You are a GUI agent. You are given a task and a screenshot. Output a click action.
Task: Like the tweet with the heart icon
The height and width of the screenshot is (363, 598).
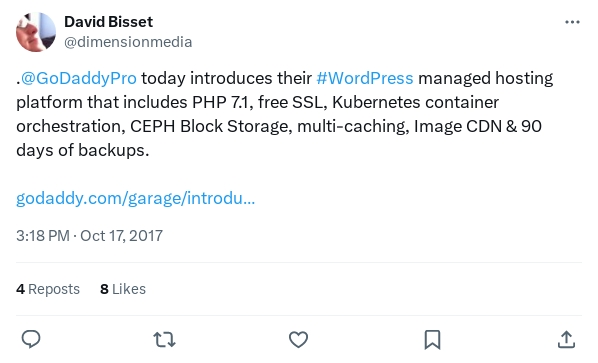pos(298,339)
